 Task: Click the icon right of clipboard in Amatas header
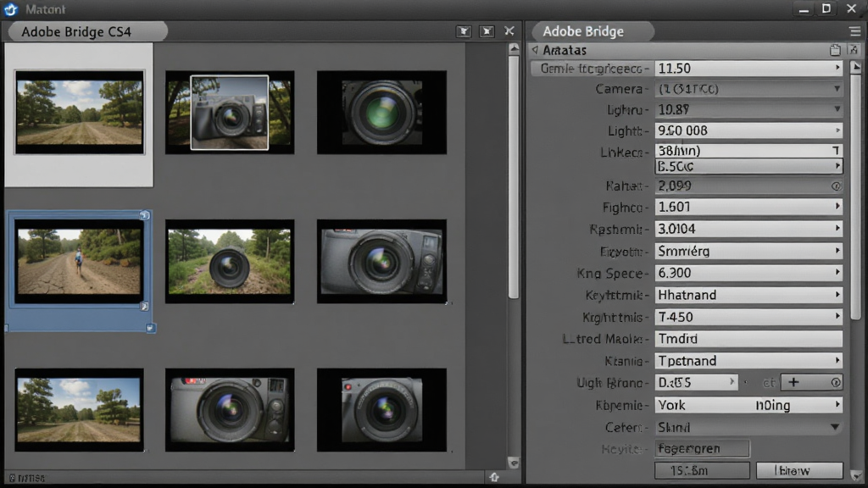click(x=853, y=50)
